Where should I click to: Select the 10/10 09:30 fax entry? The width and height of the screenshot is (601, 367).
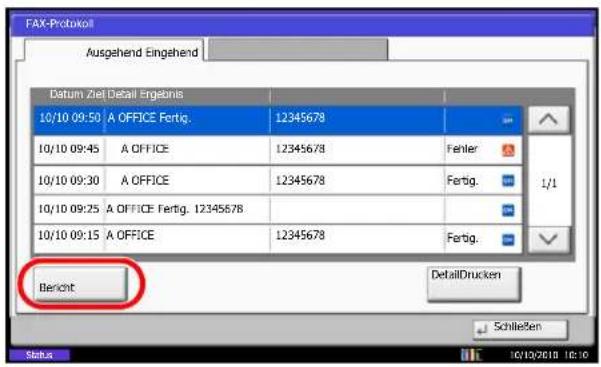(278, 180)
